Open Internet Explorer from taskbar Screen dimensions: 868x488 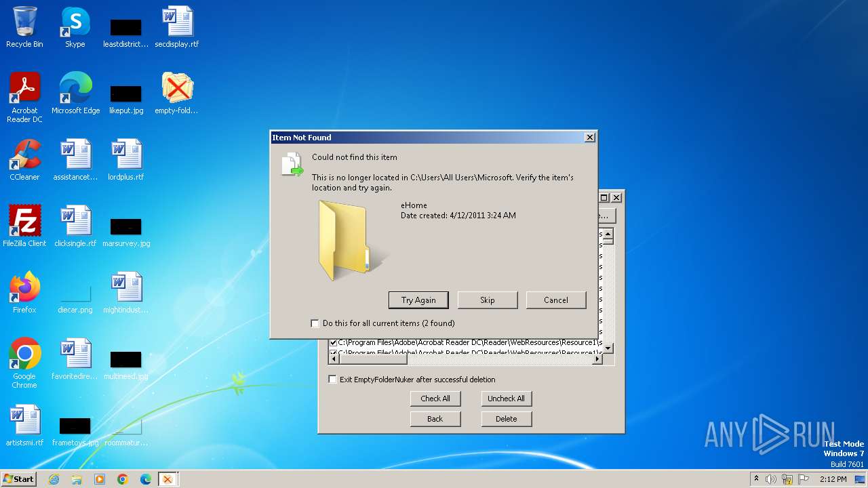[x=54, y=479]
